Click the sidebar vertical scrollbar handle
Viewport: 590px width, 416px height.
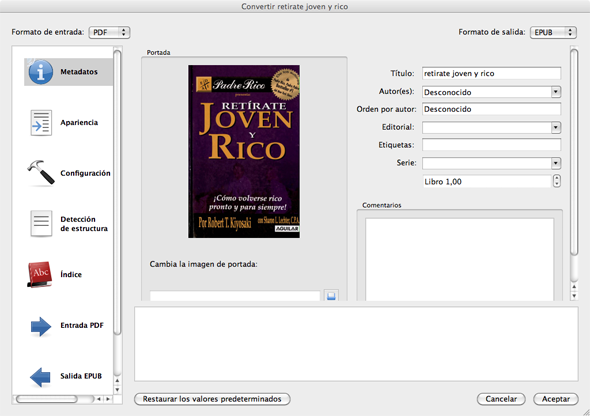tap(117, 192)
